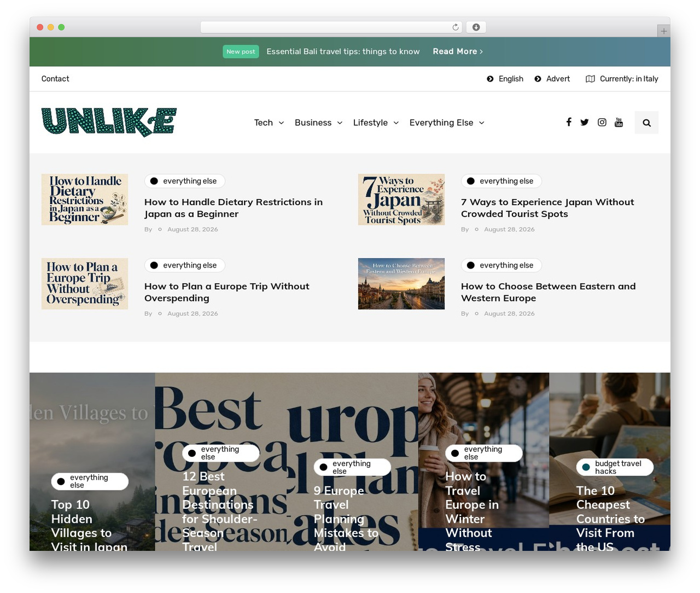The image size is (700, 593).
Task: Open the site search magnifier button
Action: (646, 123)
